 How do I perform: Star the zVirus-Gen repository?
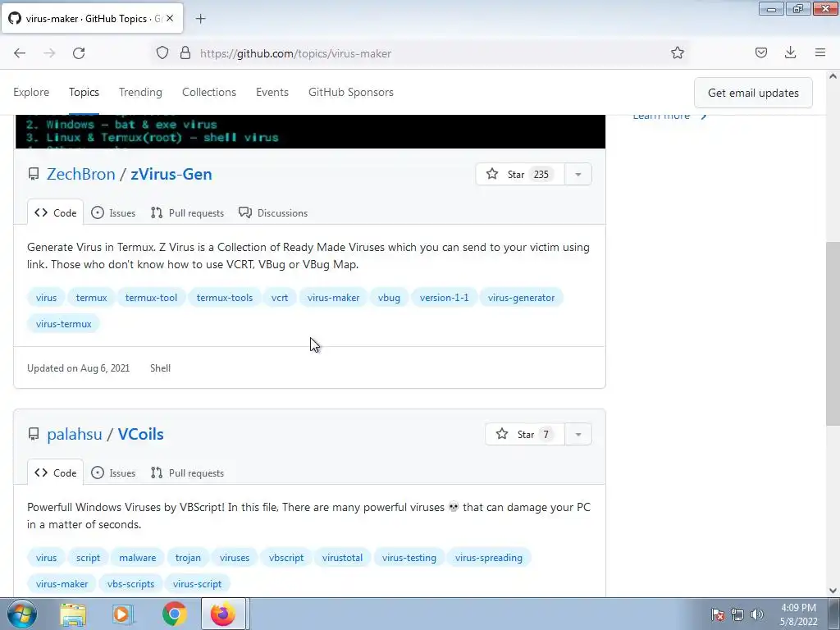pyautogui.click(x=519, y=174)
